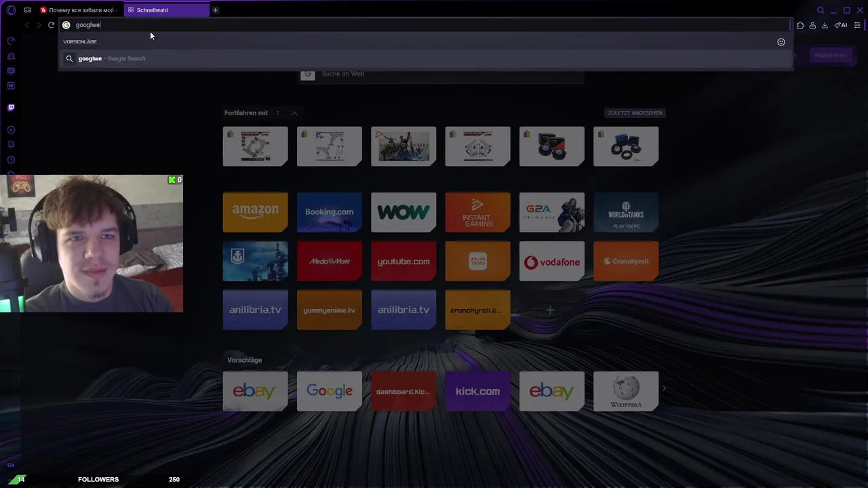Image resolution: width=868 pixels, height=488 pixels.
Task: Open the History clock sidebar icon
Action: click(x=11, y=160)
